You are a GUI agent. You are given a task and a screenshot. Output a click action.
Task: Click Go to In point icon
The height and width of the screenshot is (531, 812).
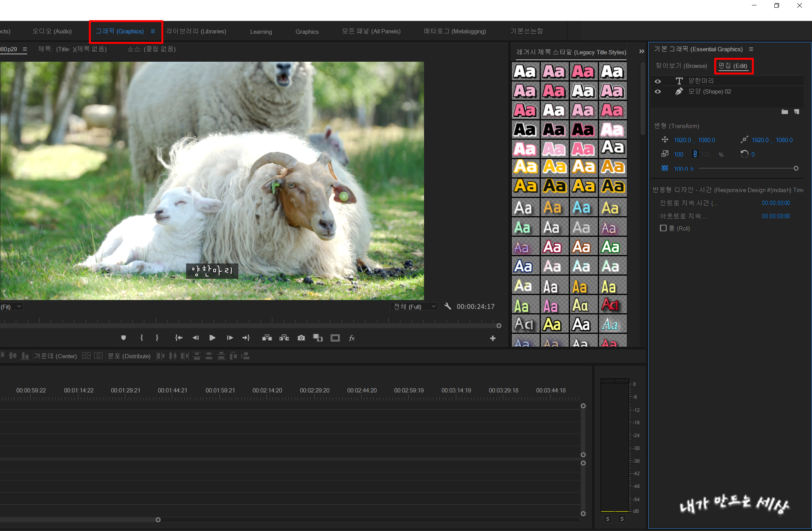(x=178, y=338)
